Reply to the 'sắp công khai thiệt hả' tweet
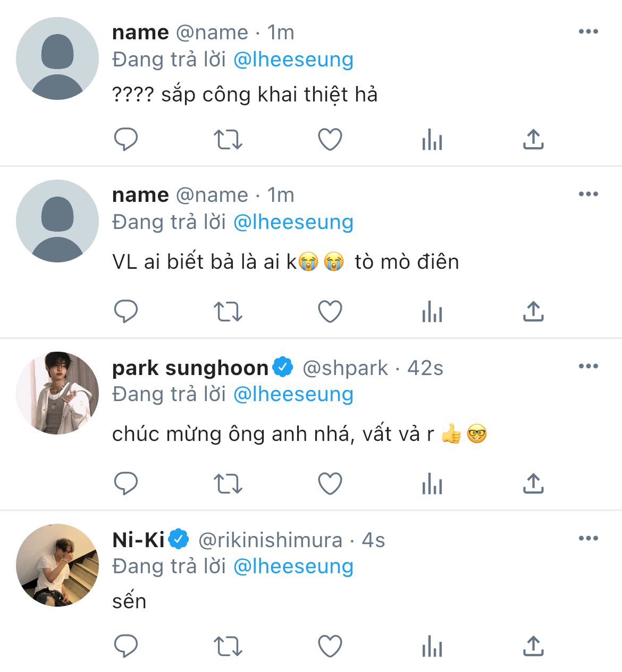The height and width of the screenshot is (672, 622). tap(126, 139)
